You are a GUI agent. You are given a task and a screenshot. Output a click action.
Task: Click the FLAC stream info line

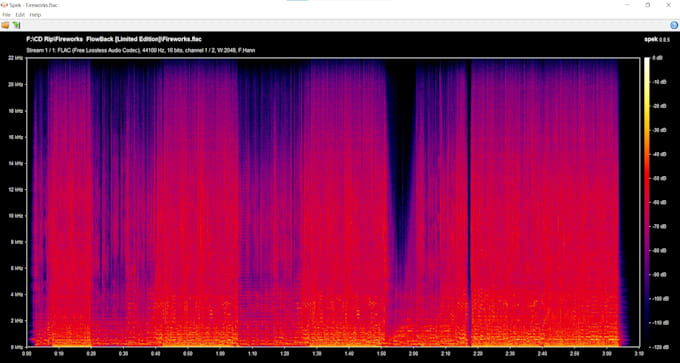pos(141,50)
